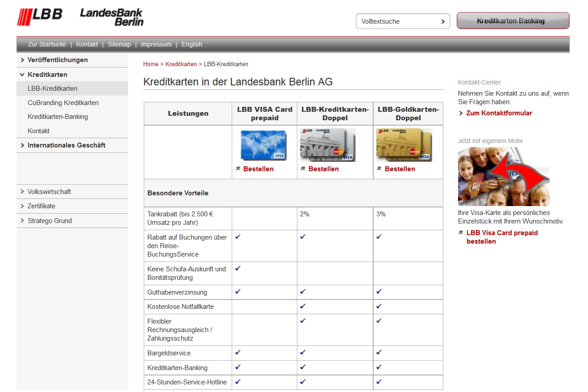Click 24-Stunden-Service-Hotline row label
This screenshot has height=392, width=588.
click(187, 382)
